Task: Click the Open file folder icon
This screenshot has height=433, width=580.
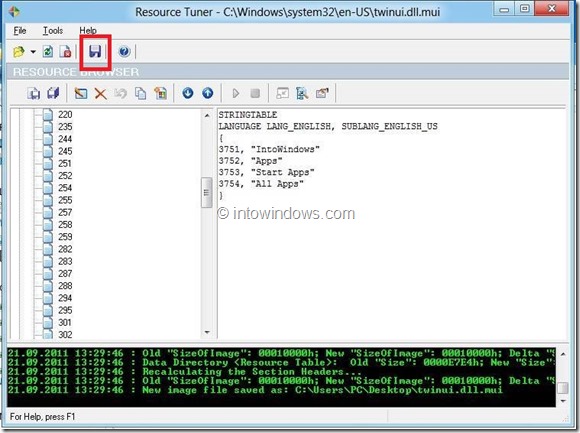Action: pos(18,52)
